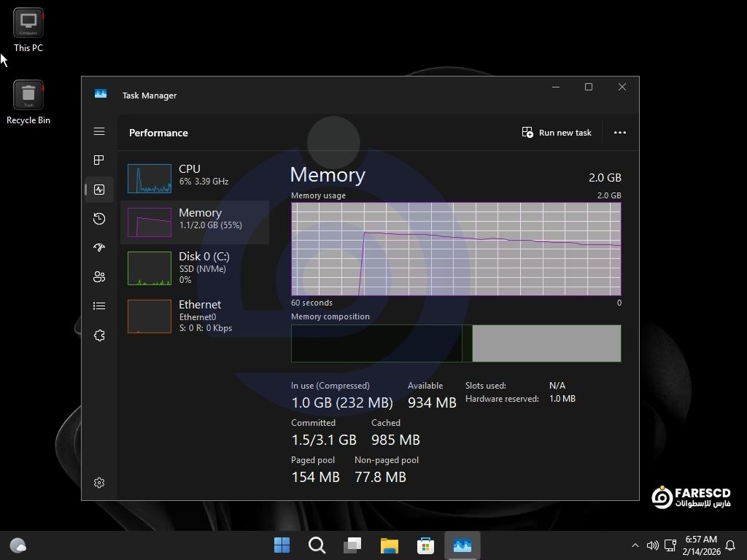
Task: Select Disk 0 (C:) performance item
Action: (x=194, y=268)
